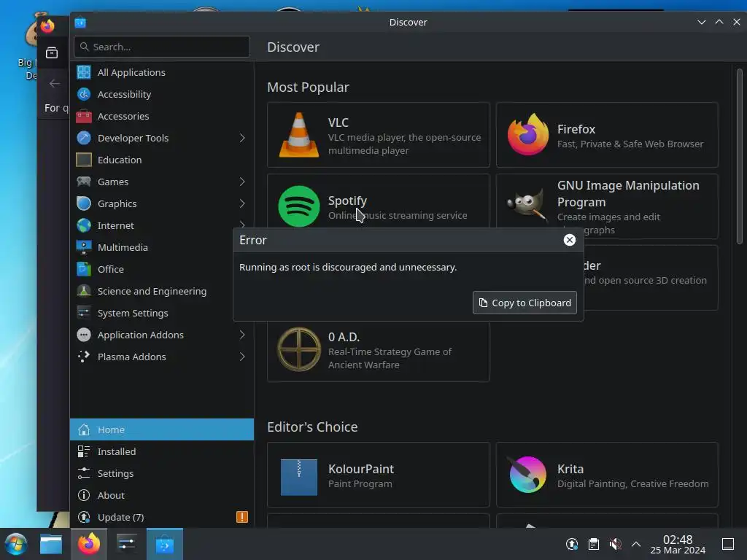Click the Search field in Discover
The height and width of the screenshot is (560, 747).
[162, 47]
